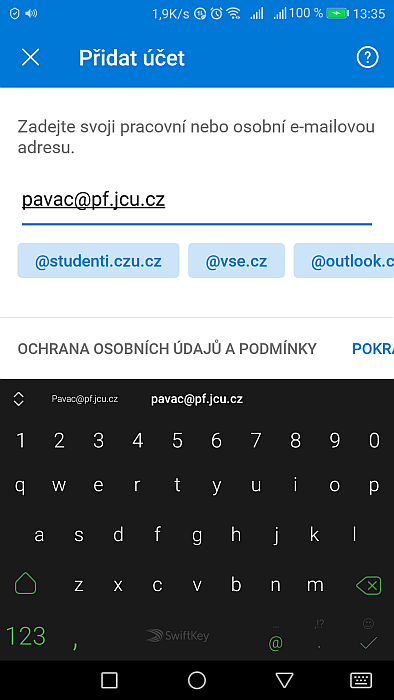The width and height of the screenshot is (394, 700).
Task: Select the @vse.cz domain suggestion
Action: (236, 261)
